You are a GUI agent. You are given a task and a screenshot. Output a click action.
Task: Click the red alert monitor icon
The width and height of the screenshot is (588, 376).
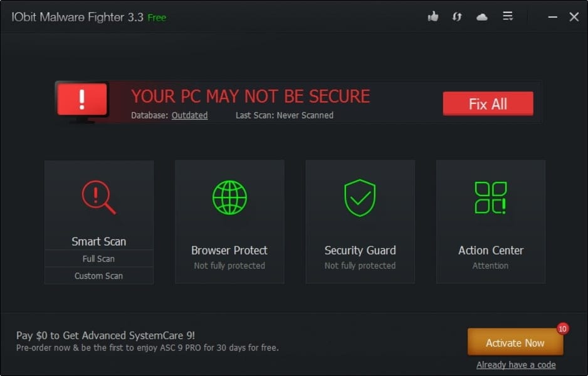click(x=82, y=100)
